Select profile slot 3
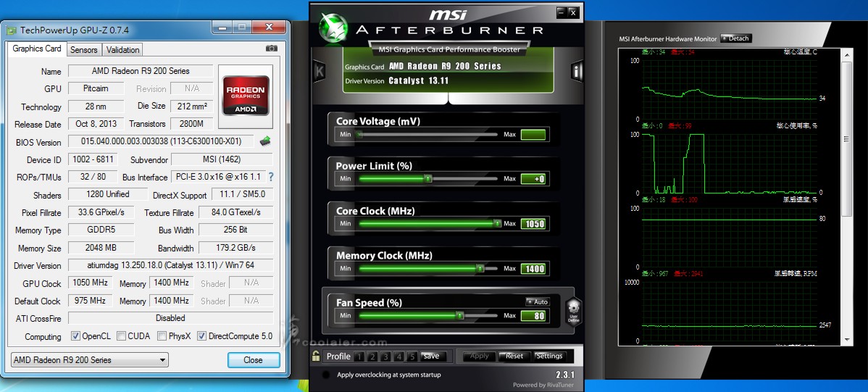Screen dimensions: 868x392 click(385, 356)
